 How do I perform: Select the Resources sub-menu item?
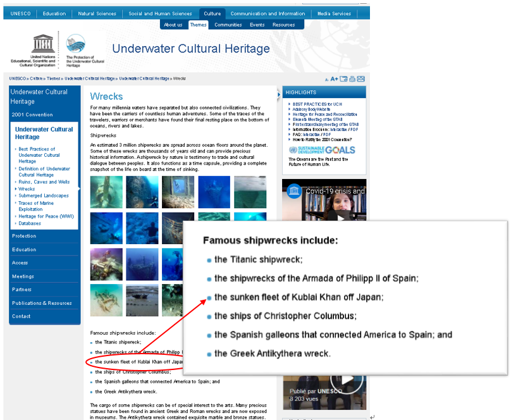coord(283,25)
